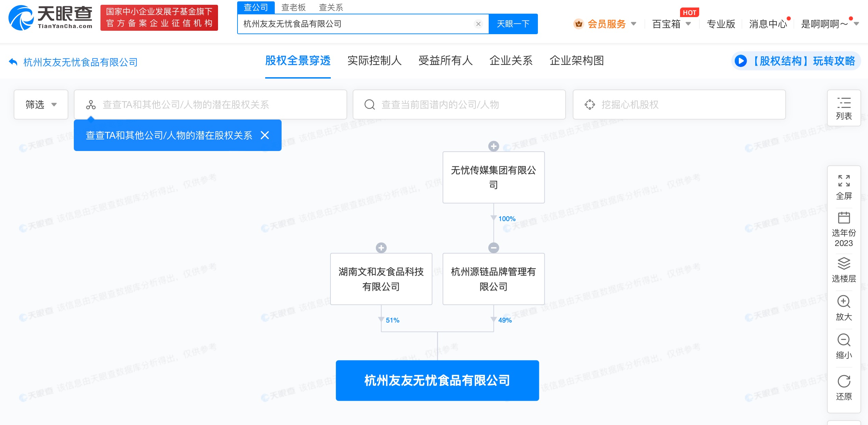Click the 天眼一下 search button
The image size is (868, 425).
(x=513, y=24)
